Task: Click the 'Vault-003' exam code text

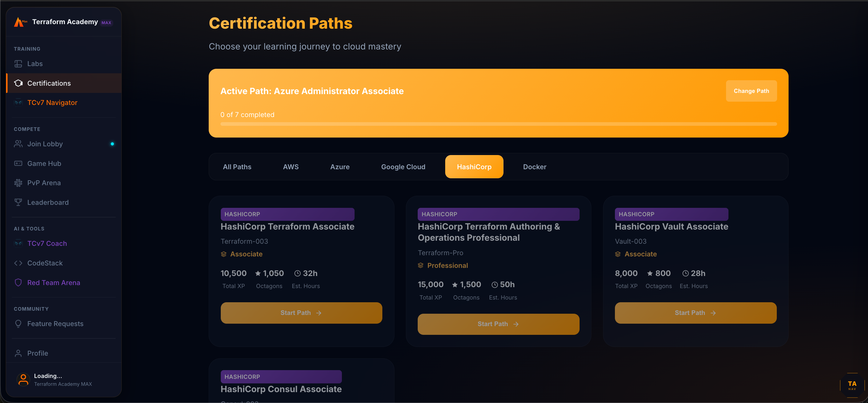Action: (x=630, y=241)
